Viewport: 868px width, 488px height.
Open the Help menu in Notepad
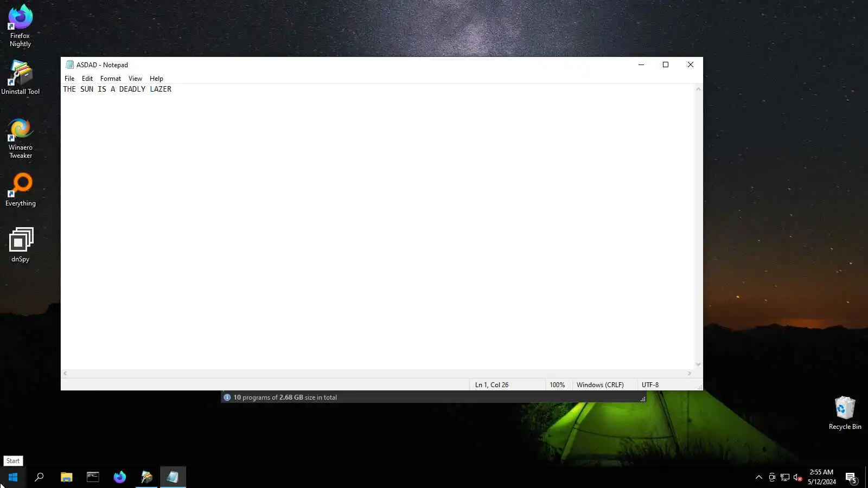(x=156, y=79)
